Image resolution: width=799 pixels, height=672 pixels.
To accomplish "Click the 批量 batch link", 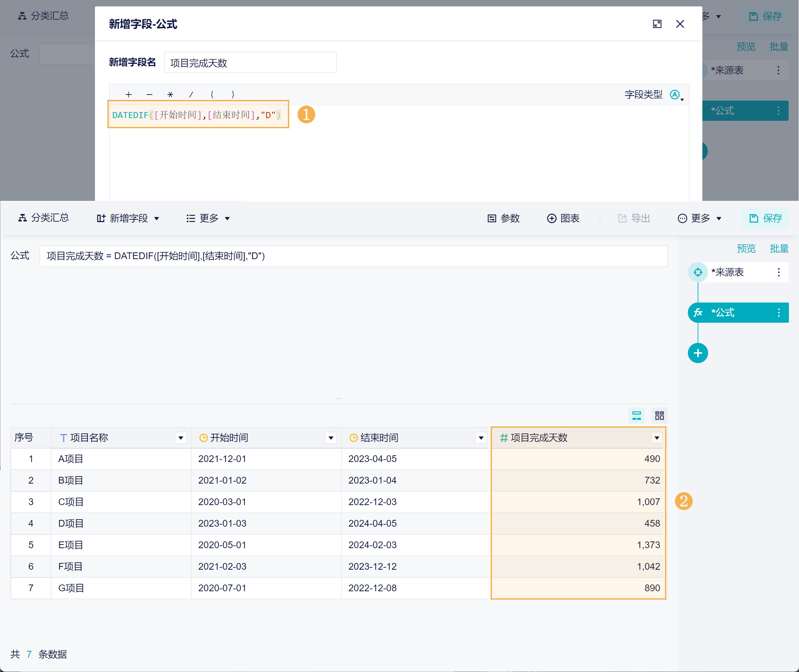I will pos(779,249).
